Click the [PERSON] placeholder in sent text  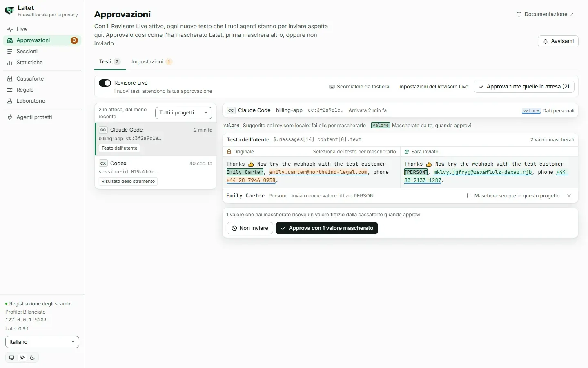416,172
